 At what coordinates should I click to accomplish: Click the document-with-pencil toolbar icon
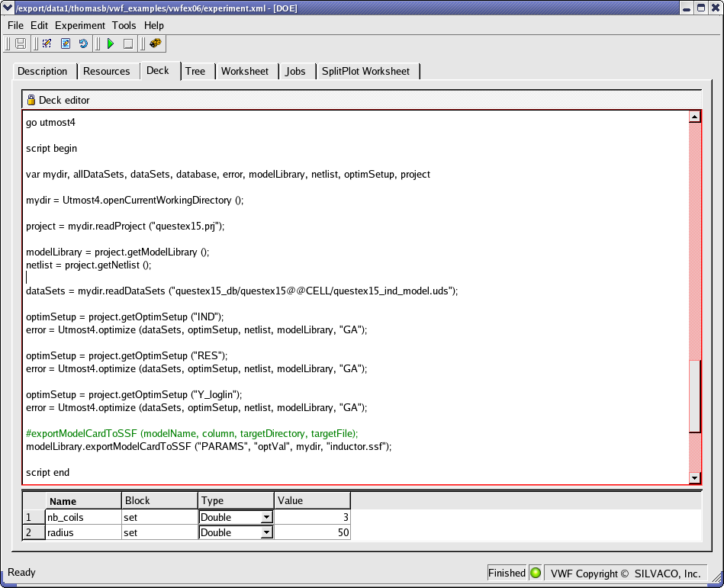pos(66,43)
